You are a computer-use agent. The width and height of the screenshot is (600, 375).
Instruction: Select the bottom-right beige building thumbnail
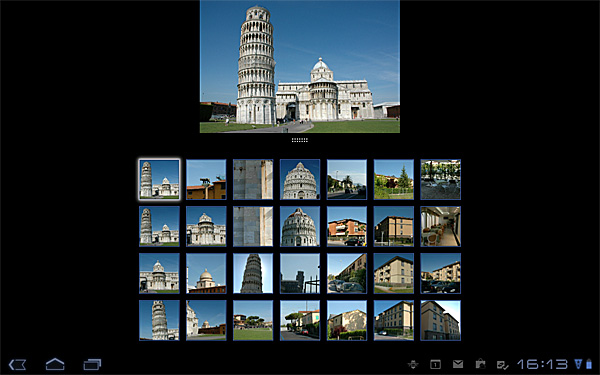point(440,320)
